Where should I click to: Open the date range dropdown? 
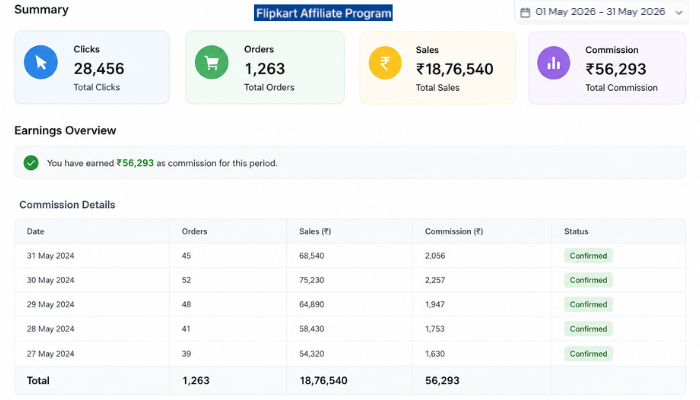(602, 12)
